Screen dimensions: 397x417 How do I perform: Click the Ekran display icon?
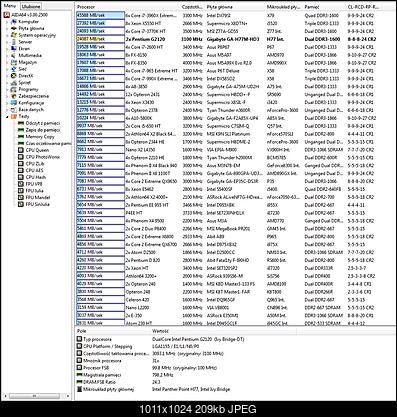pyautogui.click(x=14, y=49)
